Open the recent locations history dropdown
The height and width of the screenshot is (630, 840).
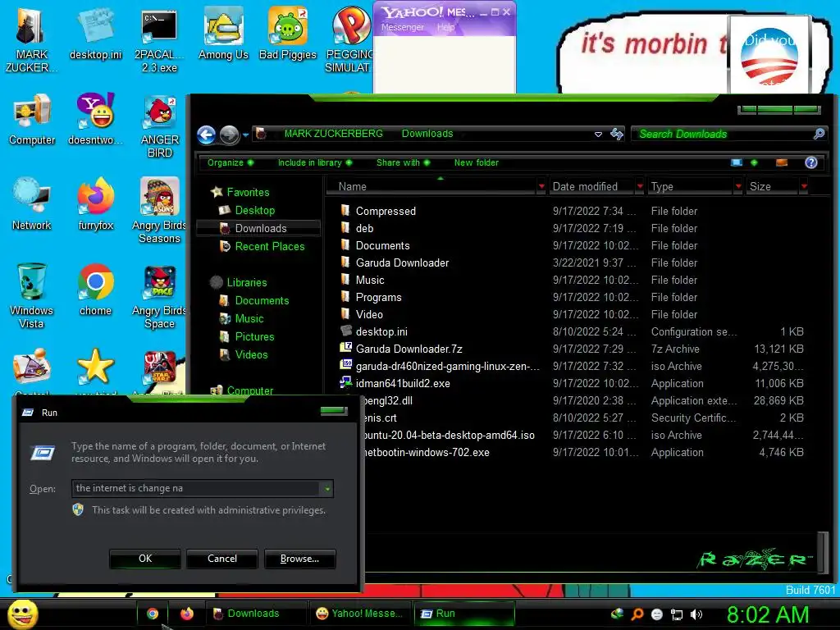click(x=245, y=135)
